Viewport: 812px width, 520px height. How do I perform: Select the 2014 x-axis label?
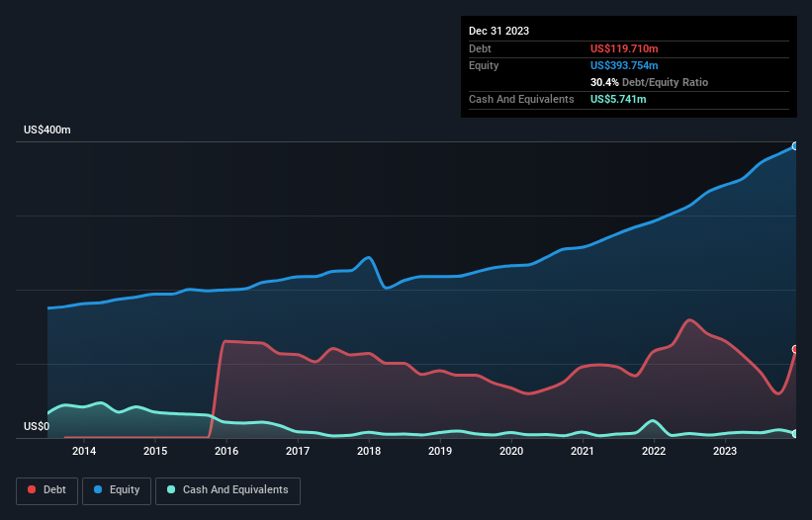point(84,451)
